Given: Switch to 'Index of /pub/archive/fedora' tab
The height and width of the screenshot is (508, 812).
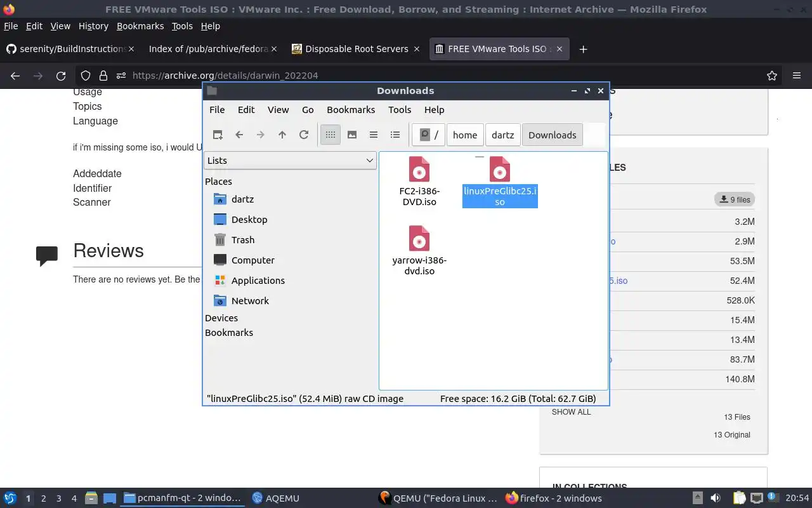Looking at the screenshot, I should tap(213, 49).
